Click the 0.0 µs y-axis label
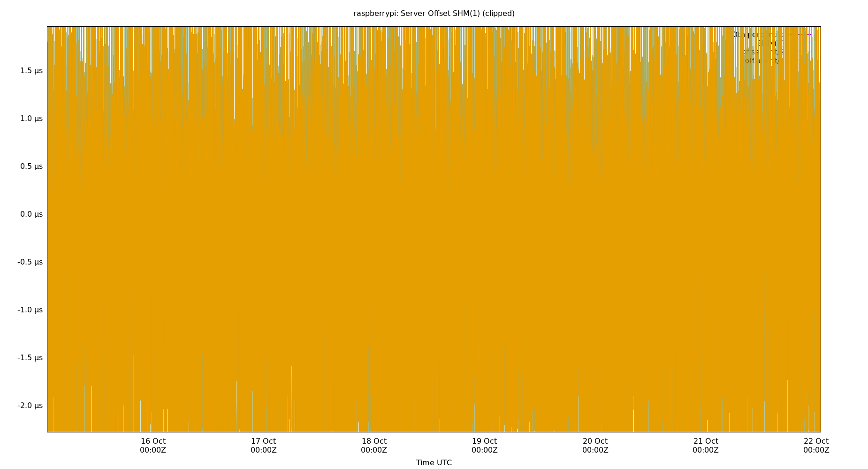The height and width of the screenshot is (469, 868). pos(31,214)
